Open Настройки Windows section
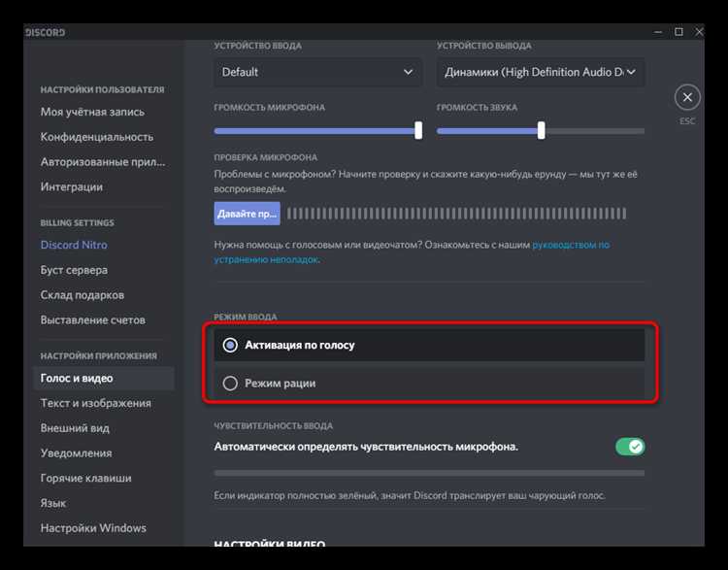 click(93, 528)
